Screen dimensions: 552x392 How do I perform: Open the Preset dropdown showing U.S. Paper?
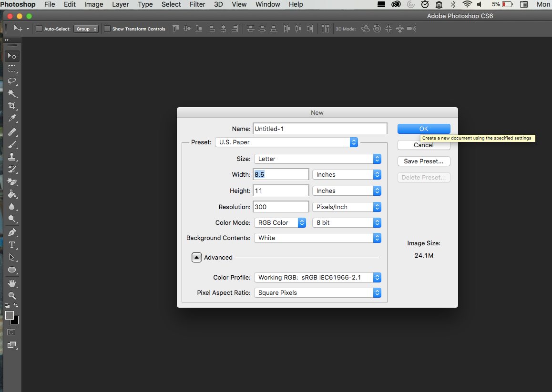pyautogui.click(x=286, y=142)
